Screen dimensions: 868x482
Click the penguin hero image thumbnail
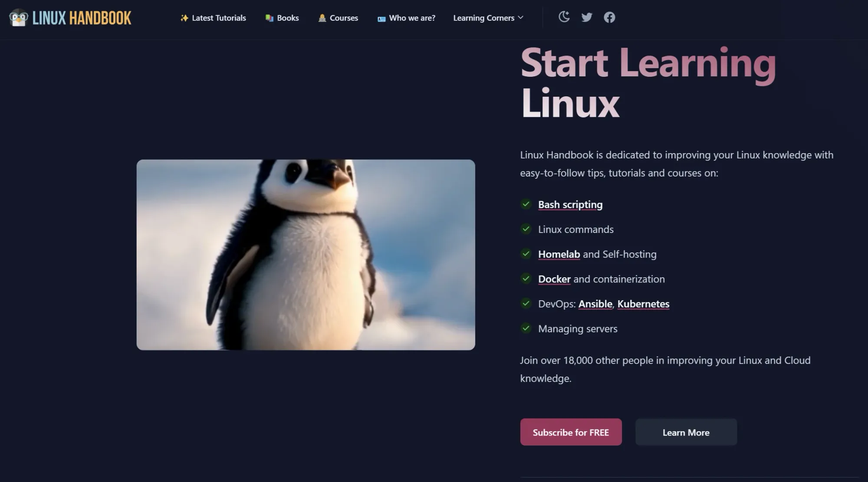point(306,255)
